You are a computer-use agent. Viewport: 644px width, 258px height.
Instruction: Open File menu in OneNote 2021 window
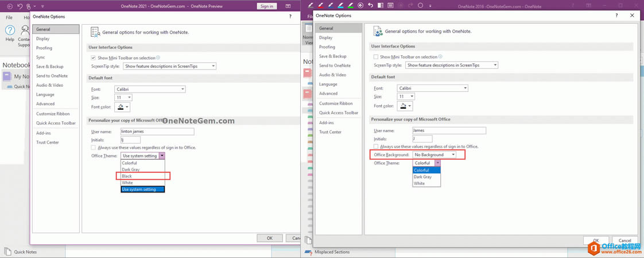[x=9, y=18]
